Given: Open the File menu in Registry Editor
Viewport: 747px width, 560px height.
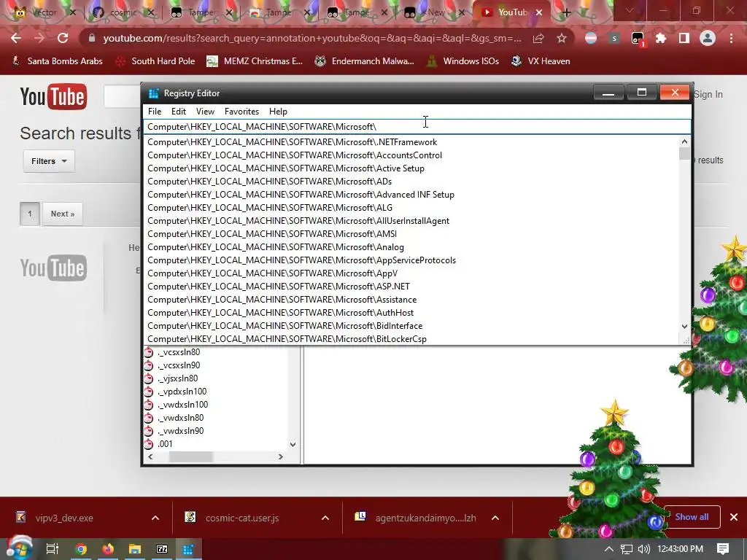Looking at the screenshot, I should pos(155,112).
